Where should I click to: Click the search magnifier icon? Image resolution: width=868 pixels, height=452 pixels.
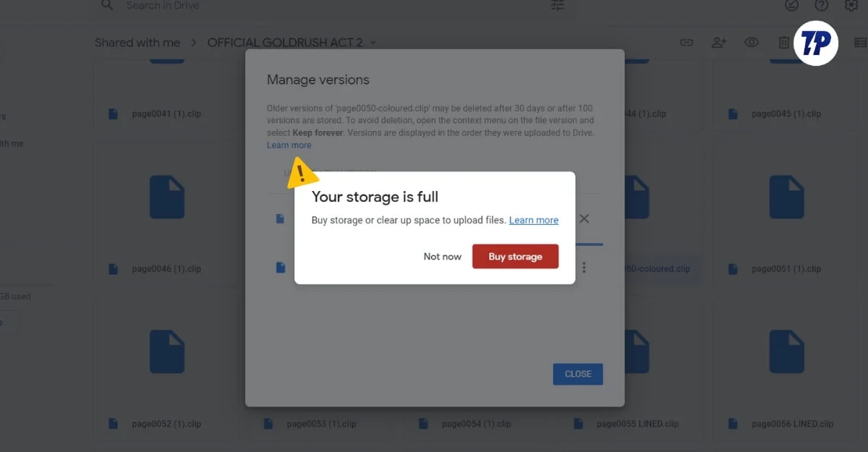point(107,6)
